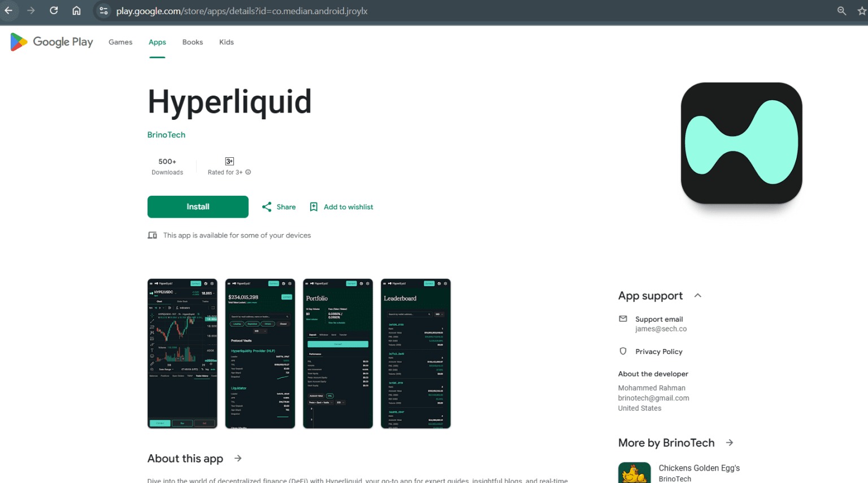Click the info icon beside Rated for 3+
This screenshot has height=483, width=868.
tap(248, 172)
